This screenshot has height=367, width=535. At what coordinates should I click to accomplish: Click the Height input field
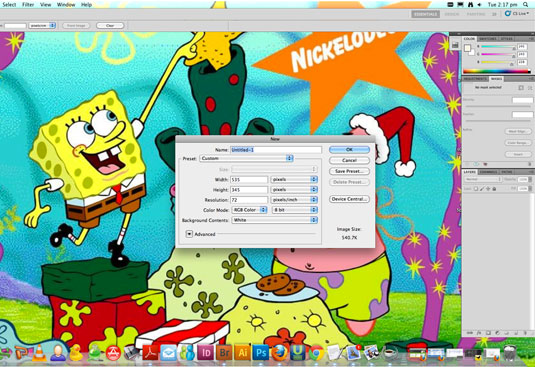[x=249, y=189]
